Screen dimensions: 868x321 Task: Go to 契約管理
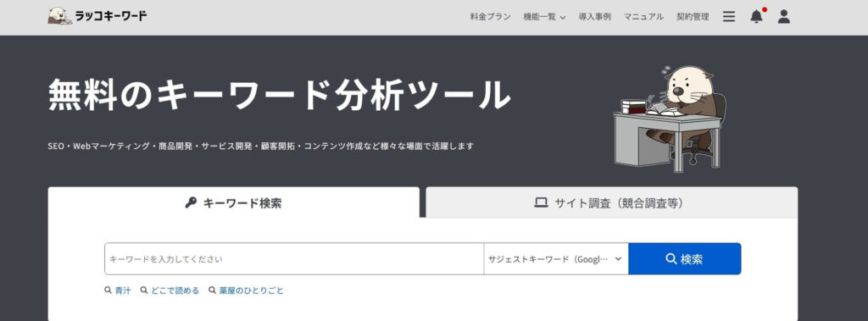pos(693,17)
